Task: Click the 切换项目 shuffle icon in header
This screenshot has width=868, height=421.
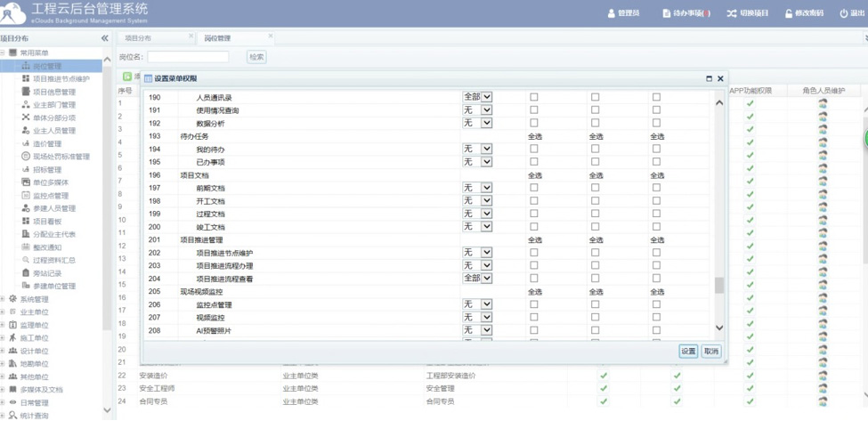Action: [732, 13]
